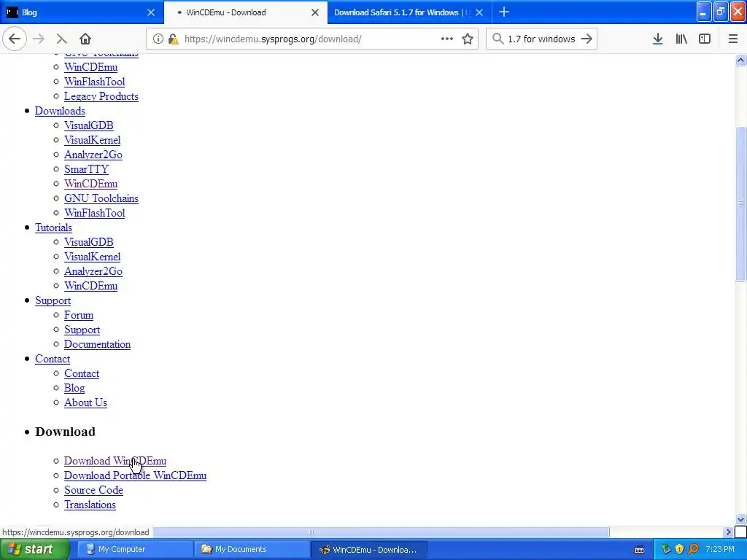The height and width of the screenshot is (560, 747).
Task: Open the Downloads panel arrow icon
Action: click(x=657, y=39)
